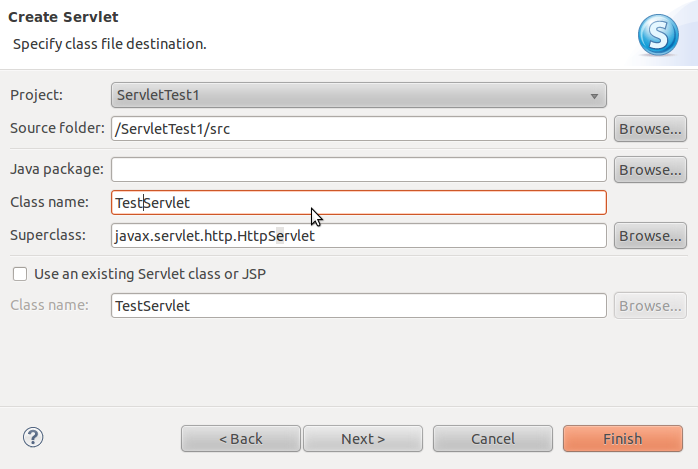Proceed with the Next button

363,439
